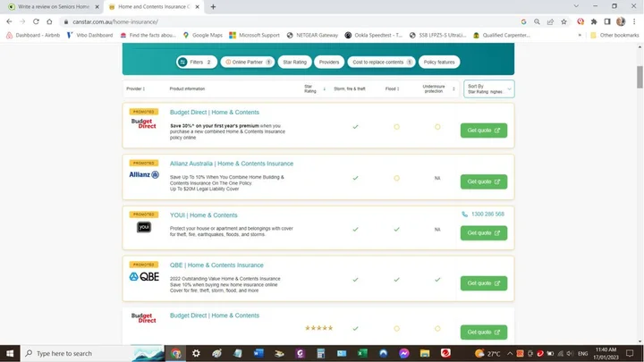This screenshot has height=362, width=644.
Task: Click the Budget Direct provider logo
Action: point(143,123)
